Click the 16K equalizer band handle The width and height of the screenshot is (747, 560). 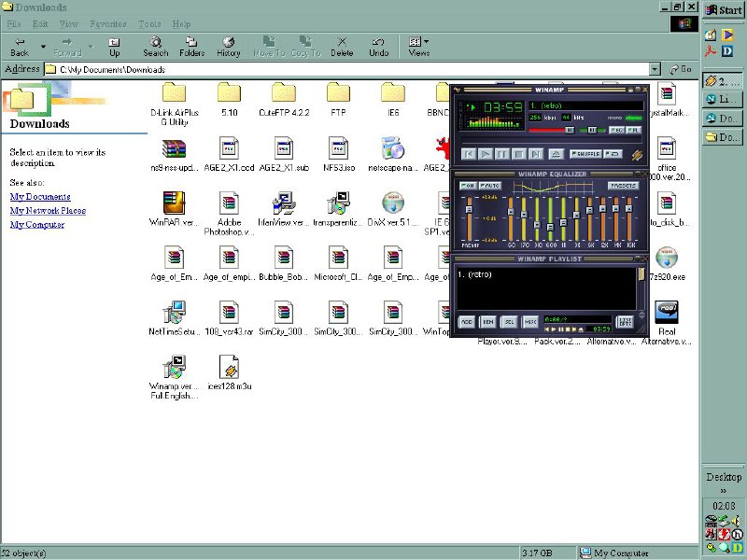[628, 208]
